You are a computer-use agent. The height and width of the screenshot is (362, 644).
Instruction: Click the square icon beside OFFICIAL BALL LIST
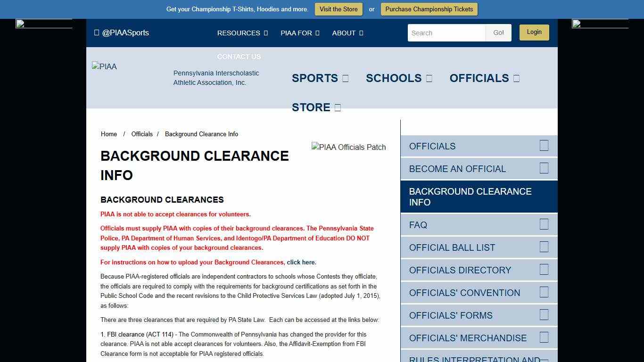click(x=544, y=247)
